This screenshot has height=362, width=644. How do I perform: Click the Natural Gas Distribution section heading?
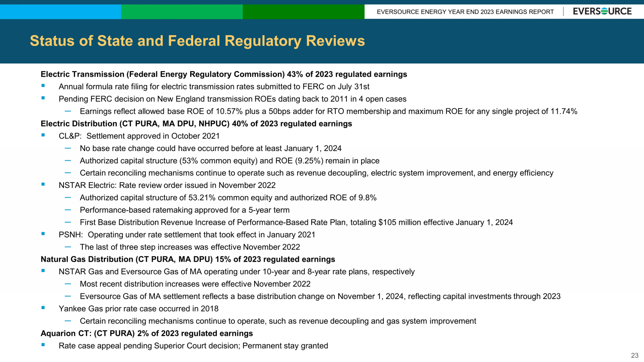click(x=188, y=259)
